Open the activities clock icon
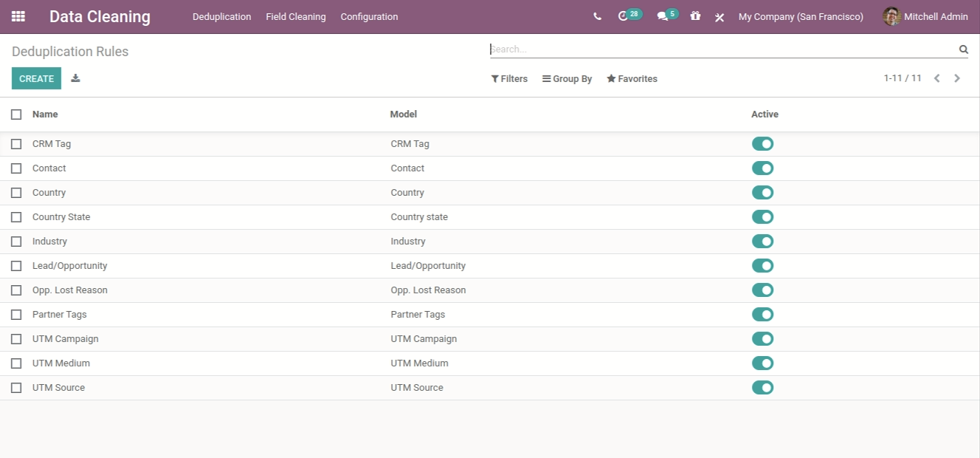The image size is (980, 458). click(x=624, y=16)
